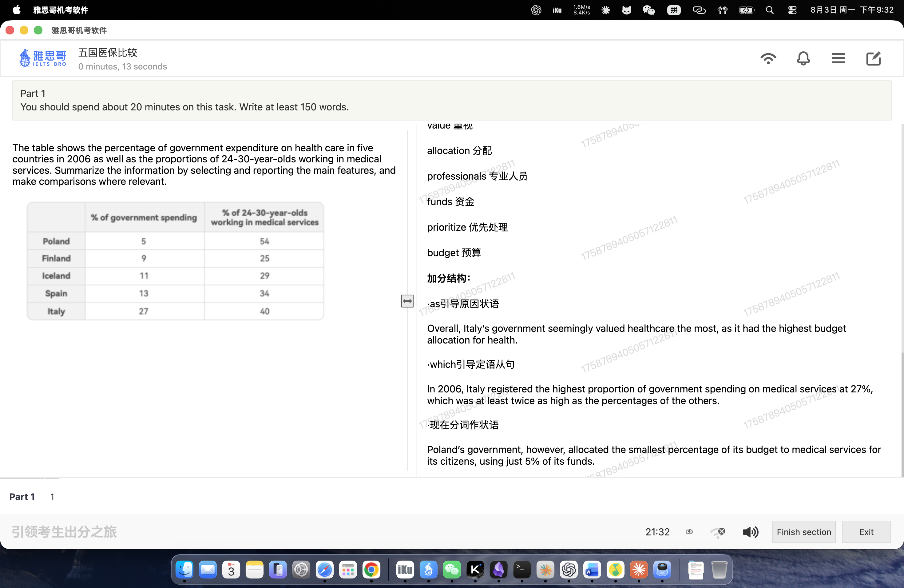Click the '% of government spending' column header

point(144,217)
